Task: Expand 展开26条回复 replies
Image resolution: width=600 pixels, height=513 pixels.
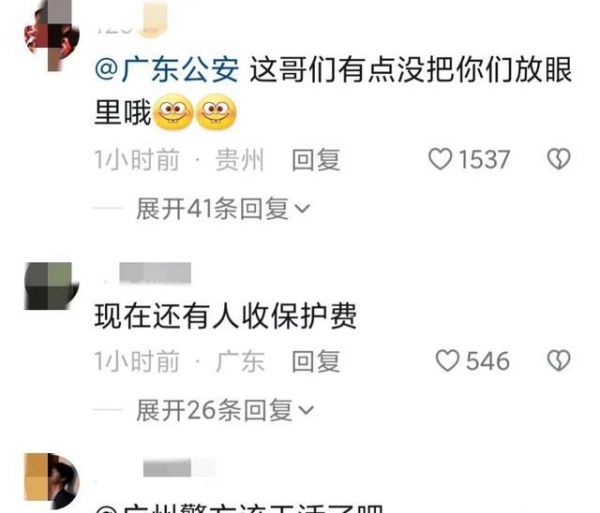Action: point(225,410)
